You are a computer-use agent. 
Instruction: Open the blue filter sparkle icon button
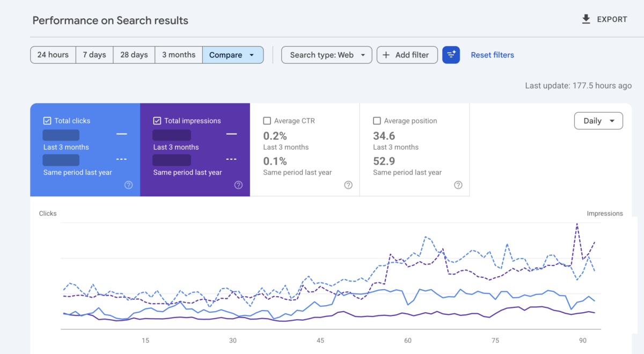tap(451, 55)
